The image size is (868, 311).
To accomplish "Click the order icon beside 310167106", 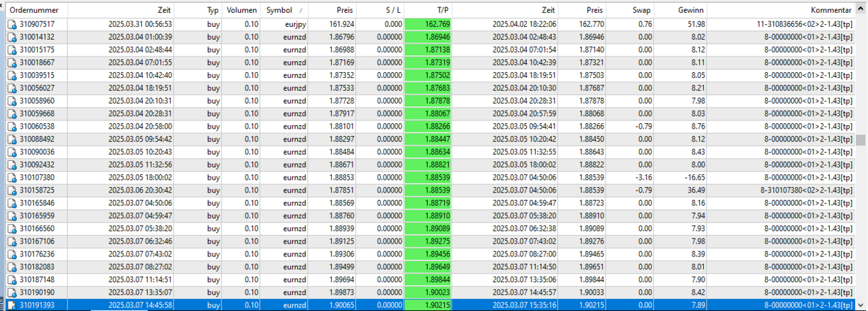I will [11, 242].
